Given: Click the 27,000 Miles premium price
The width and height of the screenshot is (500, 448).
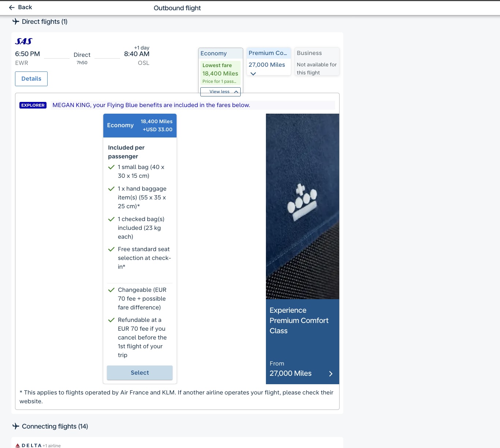Looking at the screenshot, I should [x=267, y=65].
